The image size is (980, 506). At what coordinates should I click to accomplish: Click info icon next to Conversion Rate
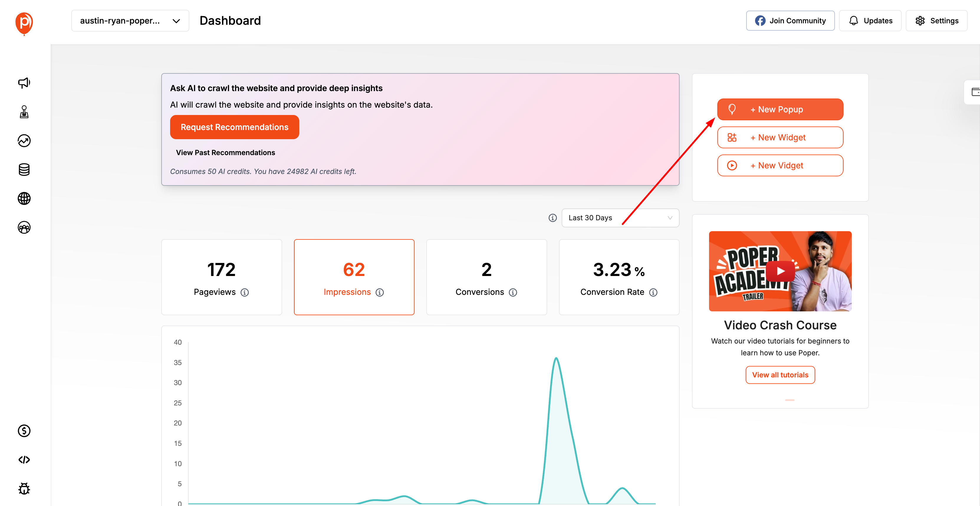point(653,292)
